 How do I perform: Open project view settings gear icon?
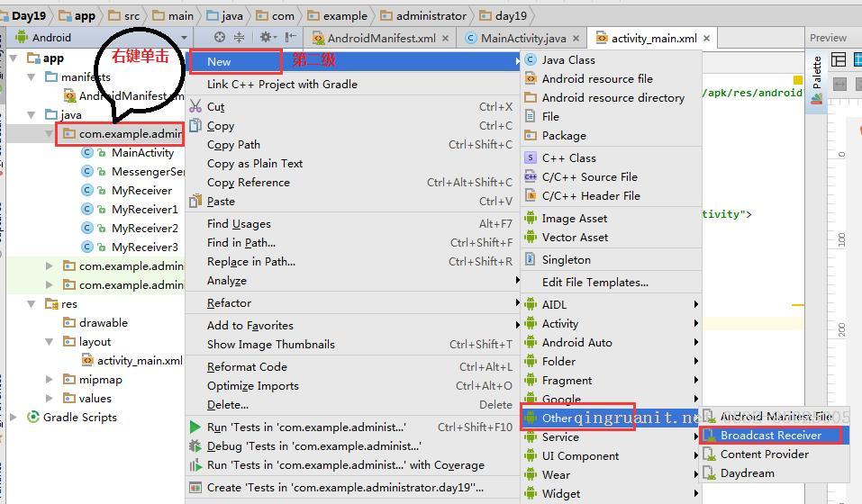point(266,37)
